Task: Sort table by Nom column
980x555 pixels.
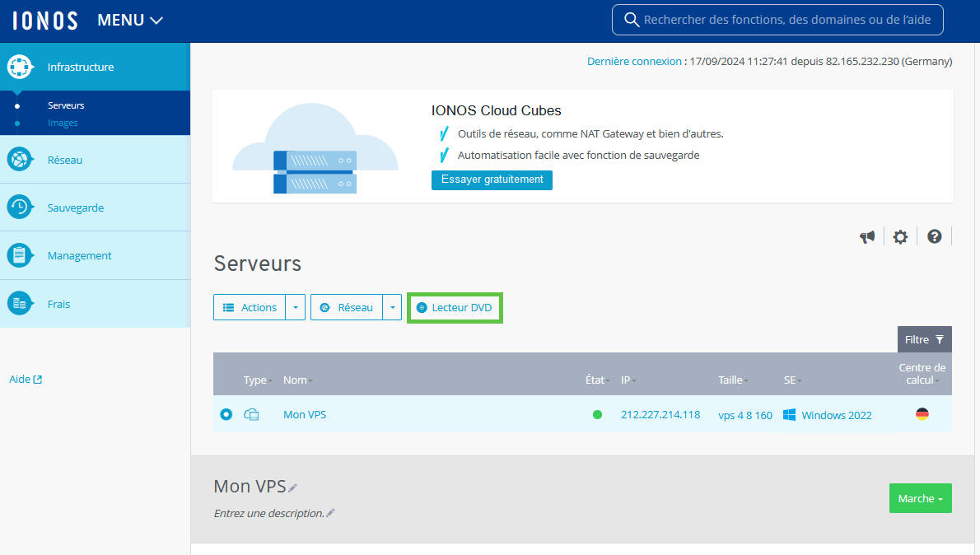Action: pos(297,380)
